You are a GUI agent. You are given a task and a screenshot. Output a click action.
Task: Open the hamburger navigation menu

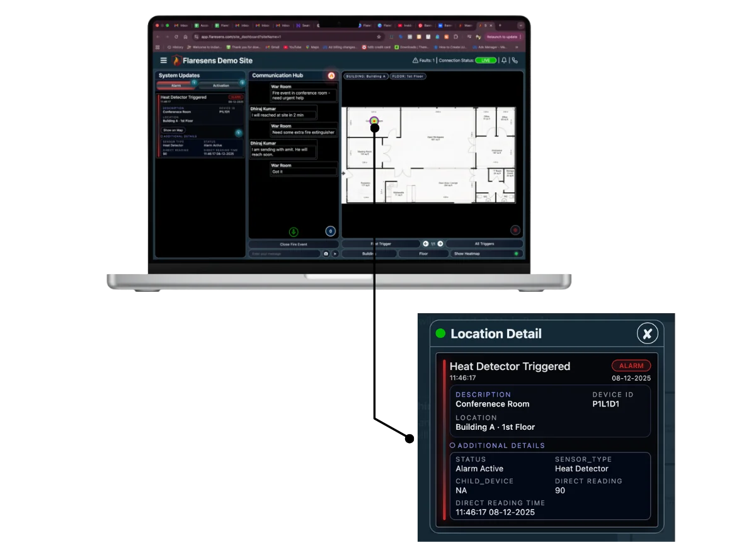point(163,61)
